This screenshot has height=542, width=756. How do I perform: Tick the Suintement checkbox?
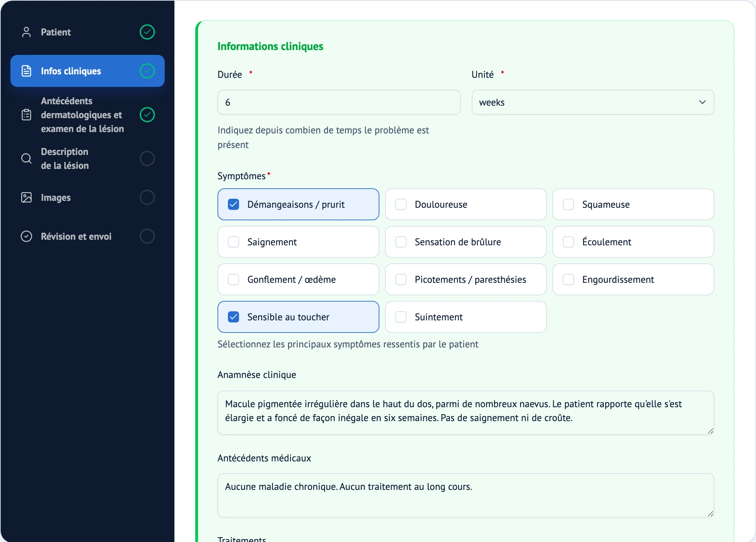[x=401, y=317]
